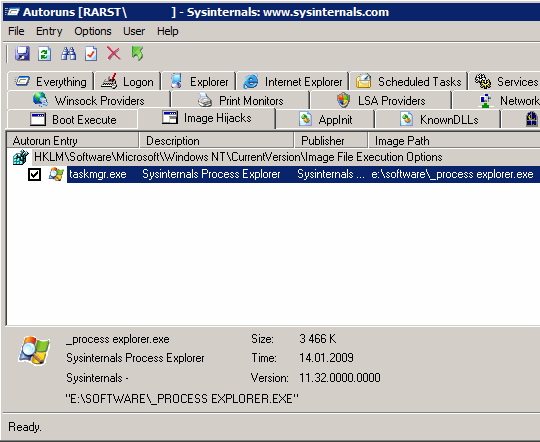Image resolution: width=540 pixels, height=442 pixels.
Task: Switch to the Logon tab
Action: tap(127, 82)
